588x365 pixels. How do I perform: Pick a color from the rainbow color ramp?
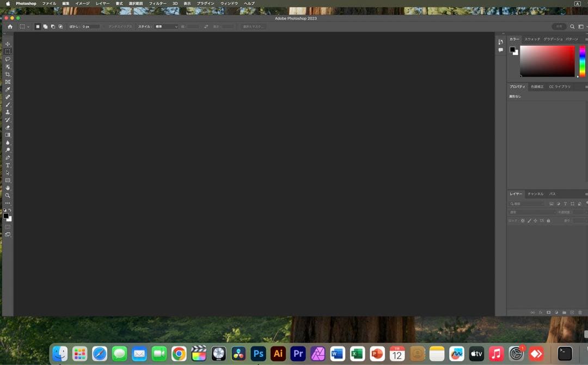click(583, 60)
